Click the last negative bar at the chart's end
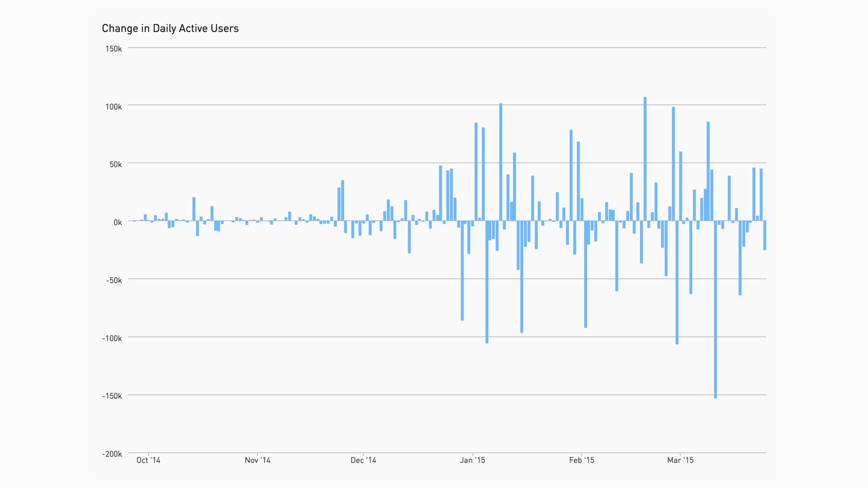 point(764,236)
